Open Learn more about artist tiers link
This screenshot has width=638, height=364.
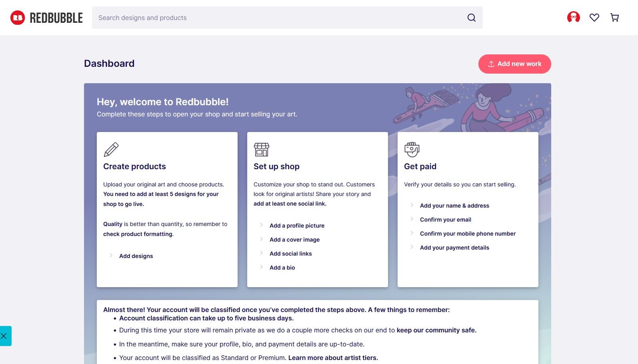[333, 358]
